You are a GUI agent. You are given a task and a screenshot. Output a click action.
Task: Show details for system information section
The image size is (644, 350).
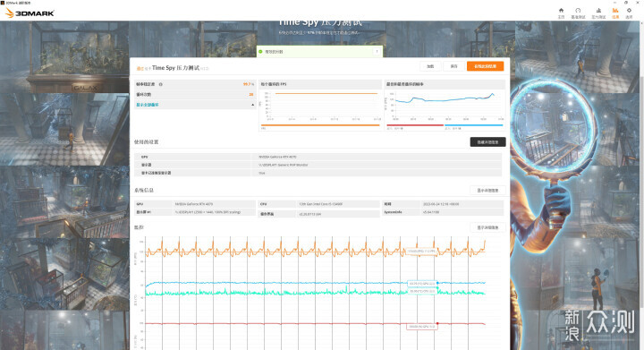coord(487,190)
